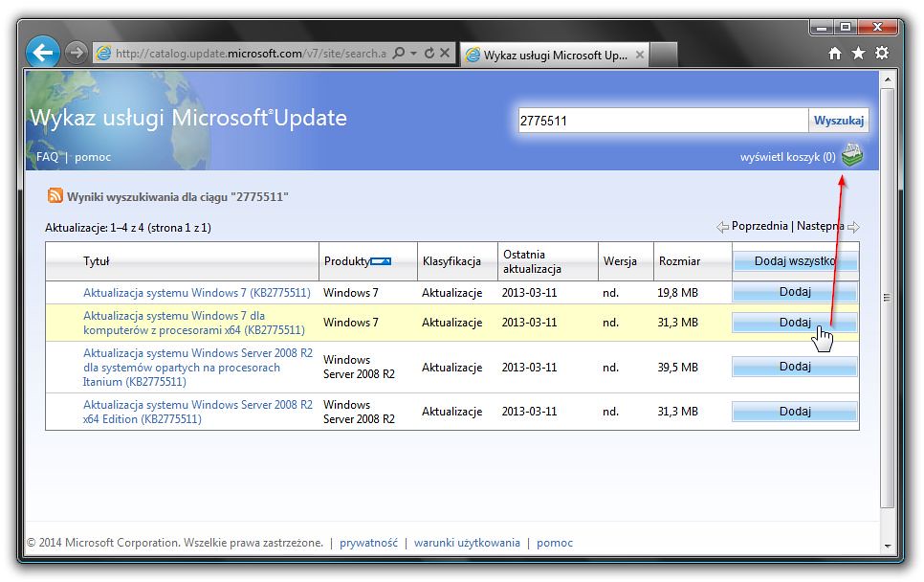Viewport: 924px width, 582px height.
Task: Open warunki użytkowania footer link
Action: (467, 543)
